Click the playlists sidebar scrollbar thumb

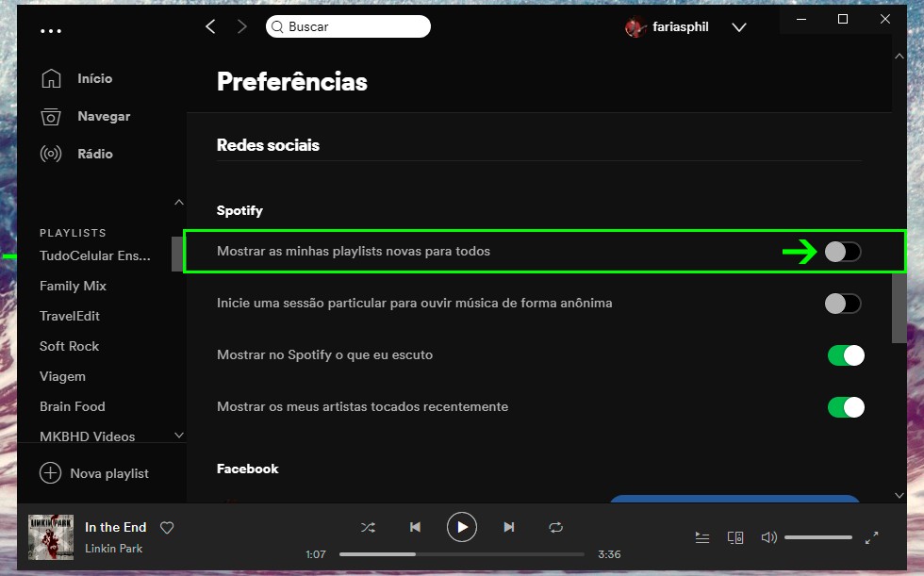177,254
